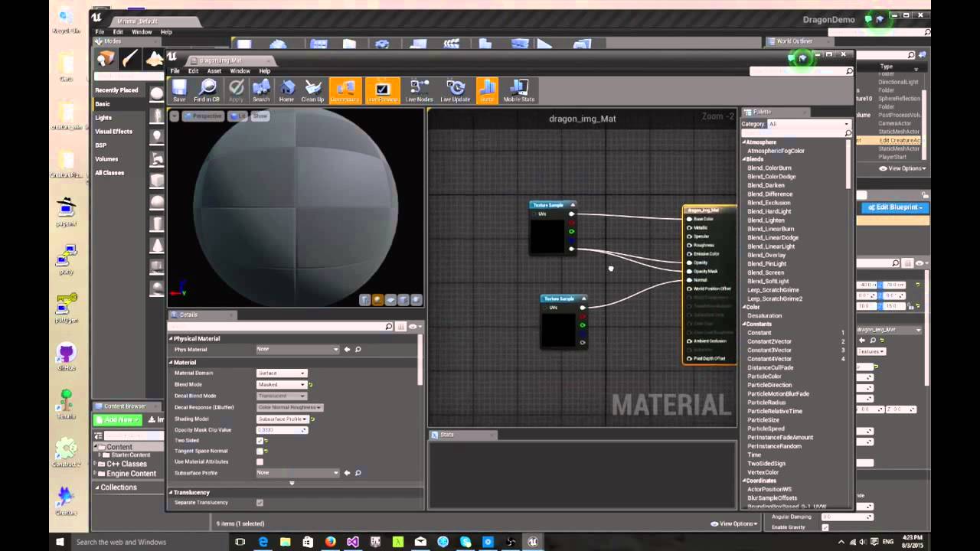Click Find in CB toolbar icon
The image size is (980, 551).
coord(207,90)
